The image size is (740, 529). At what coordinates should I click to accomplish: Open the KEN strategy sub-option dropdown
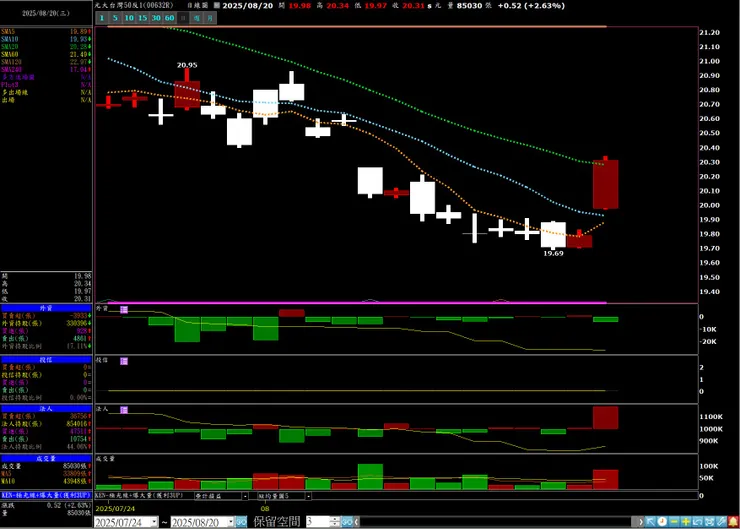coord(245,496)
